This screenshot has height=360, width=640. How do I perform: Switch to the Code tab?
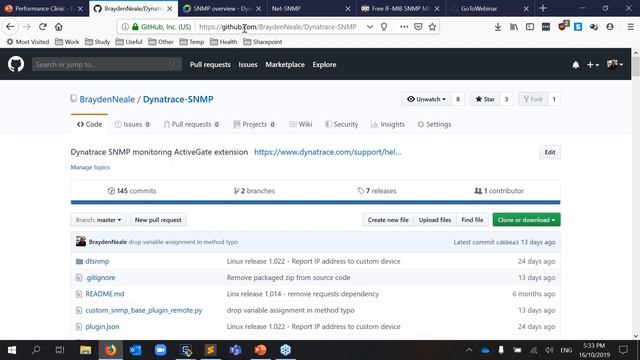coord(89,124)
